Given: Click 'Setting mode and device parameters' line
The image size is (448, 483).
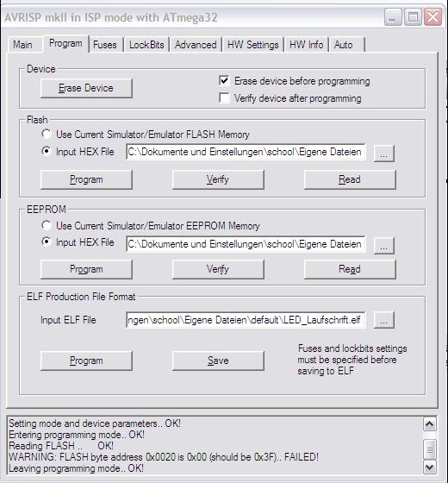Looking at the screenshot, I should (x=95, y=423).
